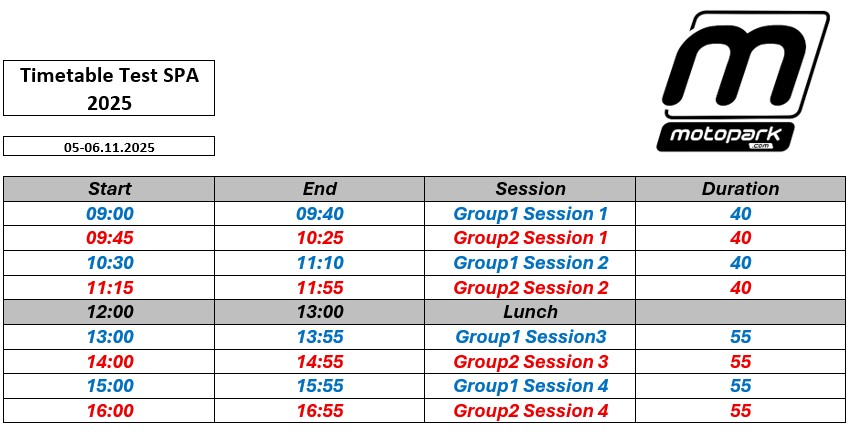Click the Session column header

[530, 189]
